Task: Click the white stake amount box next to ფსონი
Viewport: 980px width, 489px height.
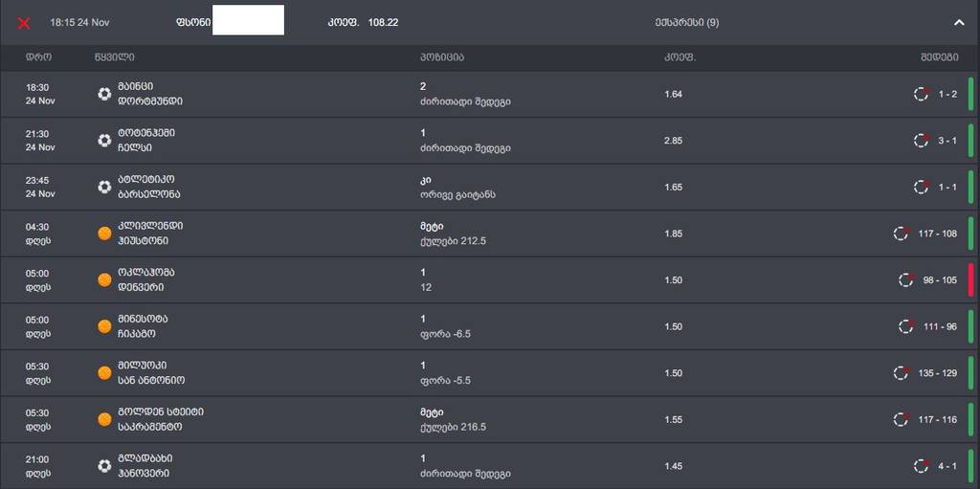Action: pos(248,20)
